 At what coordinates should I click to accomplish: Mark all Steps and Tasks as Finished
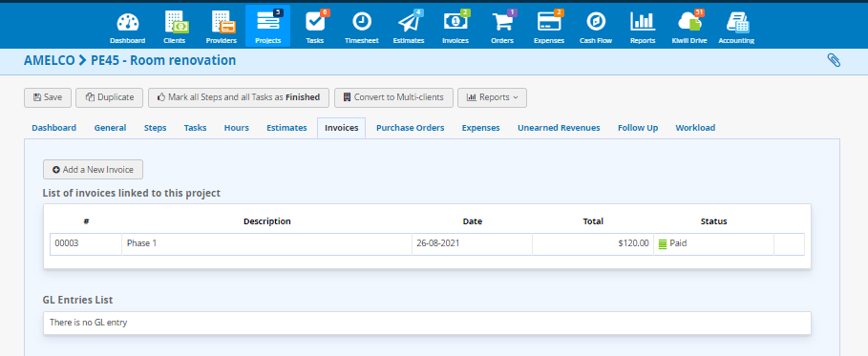(x=239, y=97)
